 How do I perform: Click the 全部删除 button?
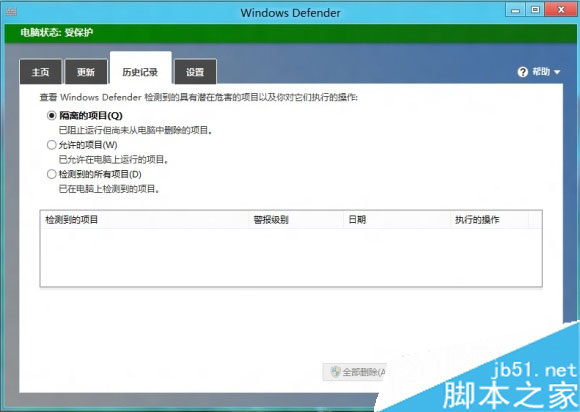355,372
